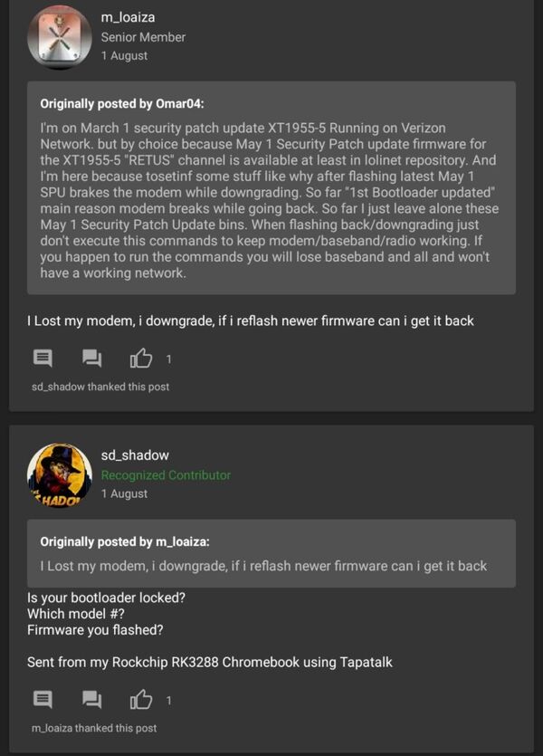543x756 pixels.
Task: Click the "Originally posted by Omar04" quote header
Action: click(x=129, y=103)
